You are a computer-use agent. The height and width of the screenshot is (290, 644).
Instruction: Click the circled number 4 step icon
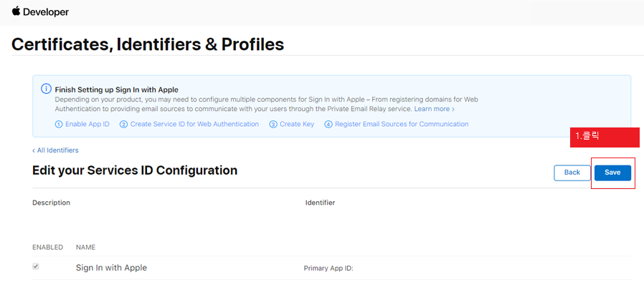328,125
